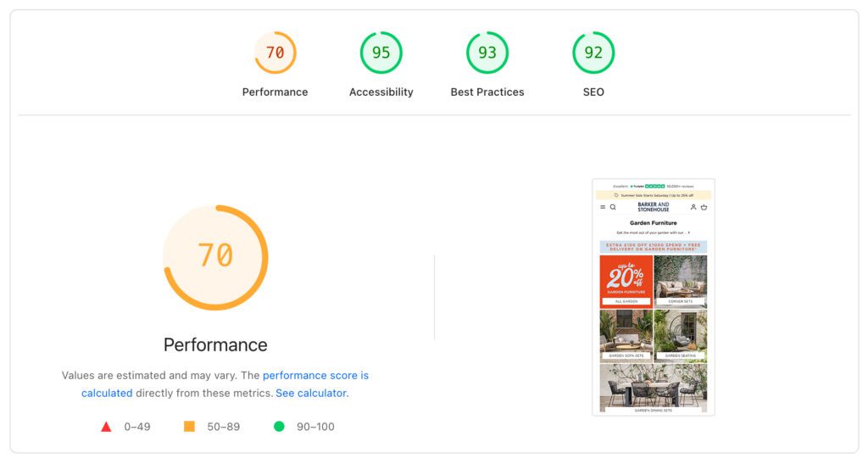Click the Best Practices score gauge showing 93
This screenshot has height=464, width=868.
pyautogui.click(x=487, y=53)
